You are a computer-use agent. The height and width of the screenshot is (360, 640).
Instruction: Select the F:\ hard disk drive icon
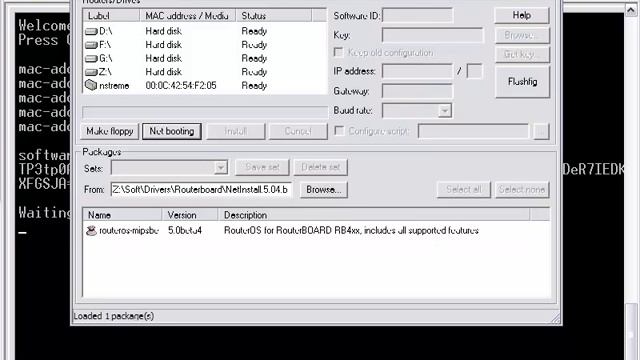tap(91, 45)
